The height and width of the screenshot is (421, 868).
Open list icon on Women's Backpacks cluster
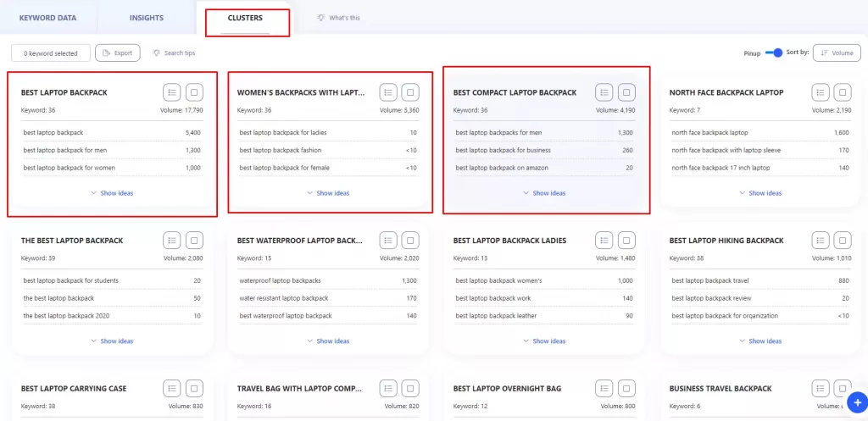tap(388, 92)
